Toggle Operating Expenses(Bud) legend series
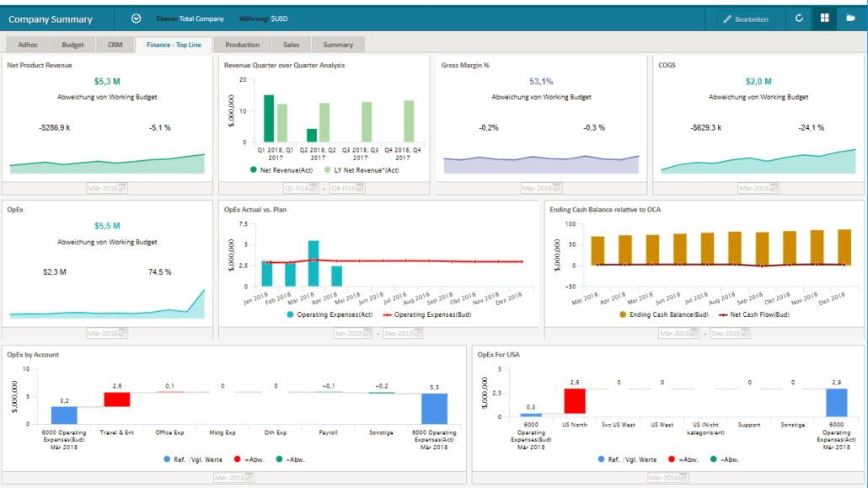 tap(417, 314)
